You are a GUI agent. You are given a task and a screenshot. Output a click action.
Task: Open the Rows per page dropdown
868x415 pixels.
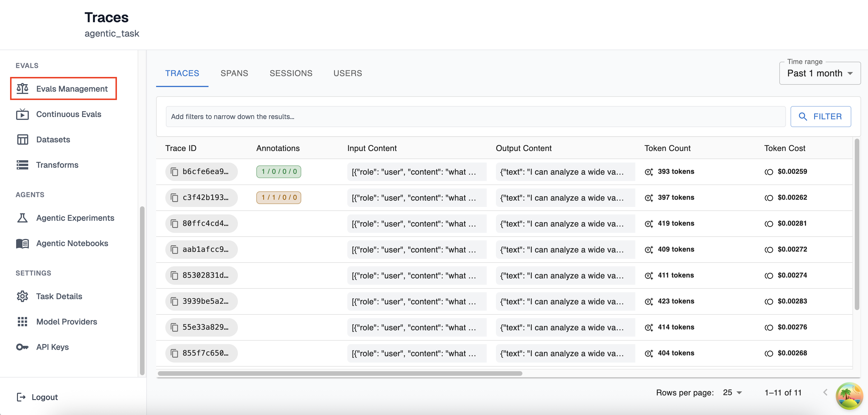point(732,393)
